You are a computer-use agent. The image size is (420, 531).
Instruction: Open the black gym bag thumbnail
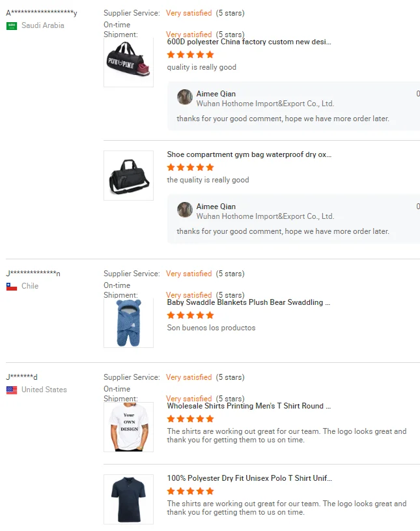point(128,175)
